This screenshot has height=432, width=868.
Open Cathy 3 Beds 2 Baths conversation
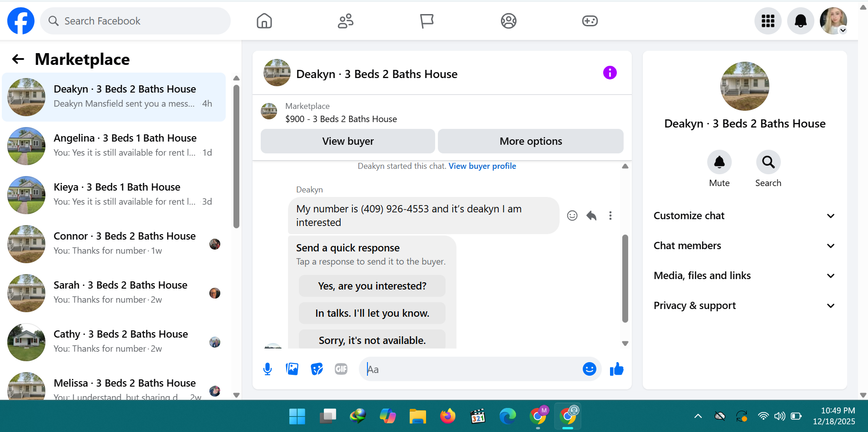[x=114, y=342]
